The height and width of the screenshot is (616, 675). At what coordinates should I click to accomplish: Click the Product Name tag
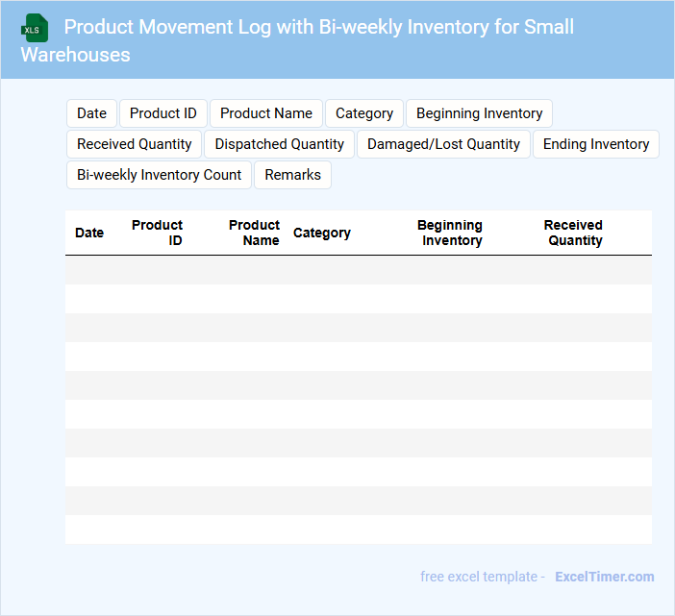point(266,113)
